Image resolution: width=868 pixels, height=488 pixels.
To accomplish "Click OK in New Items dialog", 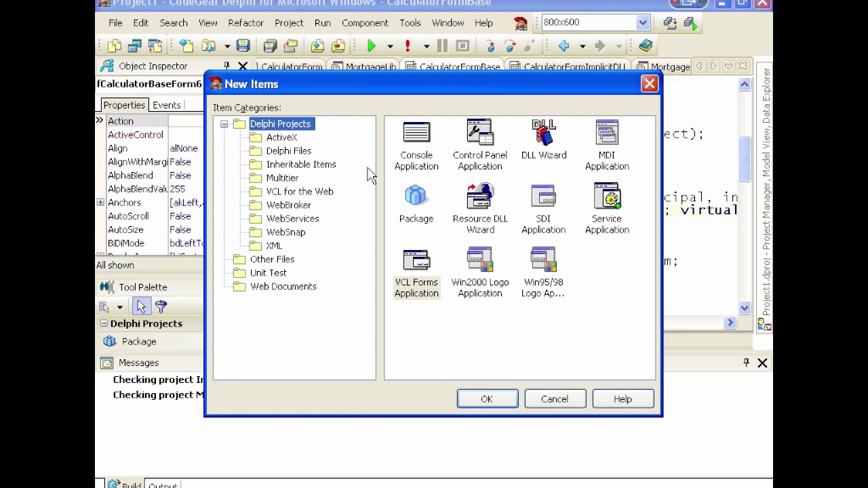I will point(487,399).
